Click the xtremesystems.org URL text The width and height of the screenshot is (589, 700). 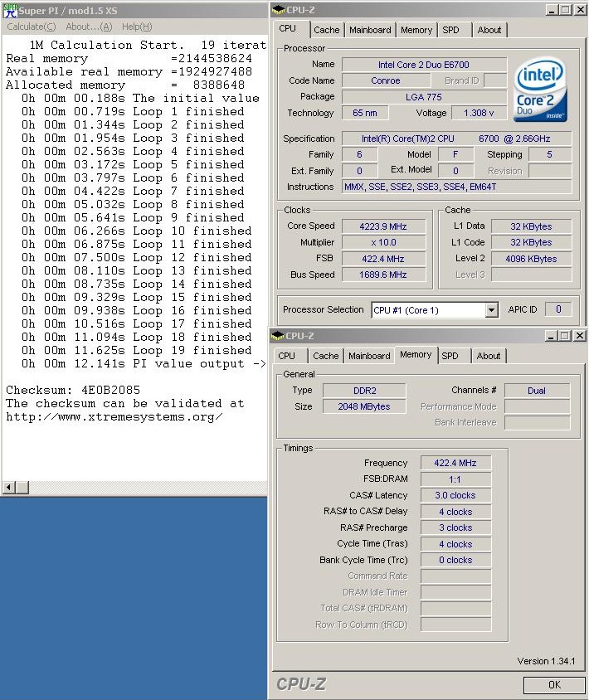[x=114, y=417]
